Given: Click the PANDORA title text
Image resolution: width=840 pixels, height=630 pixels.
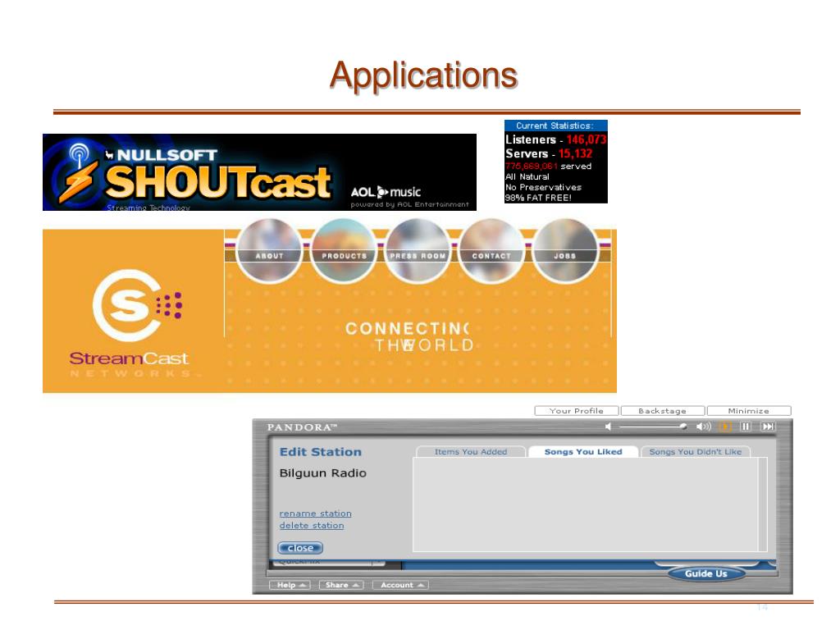Looking at the screenshot, I should (302, 427).
